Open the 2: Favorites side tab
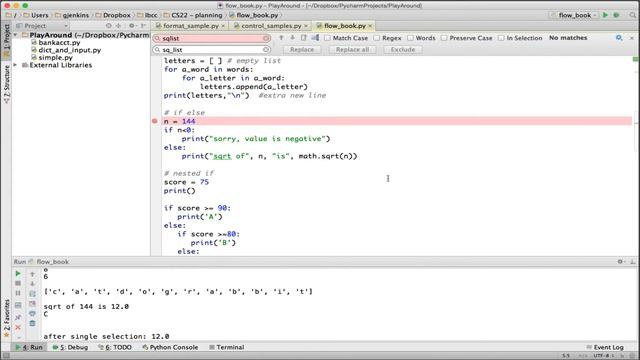This screenshot has width=640, height=360. click(x=7, y=318)
